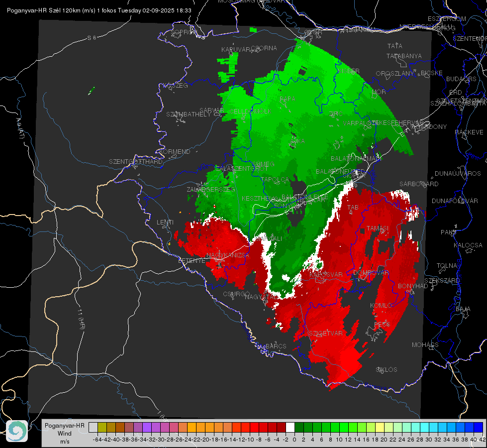Image resolution: width=487 pixels, height=448 pixels.
Task: Click the MOHACS town label
Action: pyautogui.click(x=425, y=345)
